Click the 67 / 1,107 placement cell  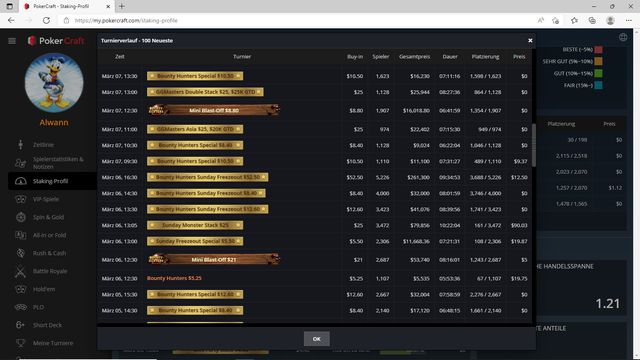coord(487,278)
